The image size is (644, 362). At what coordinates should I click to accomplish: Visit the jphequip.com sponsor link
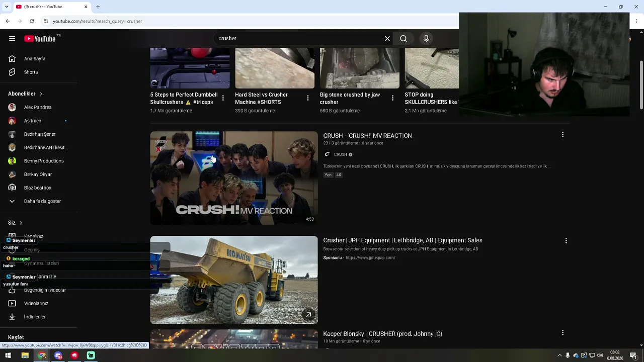click(x=370, y=258)
